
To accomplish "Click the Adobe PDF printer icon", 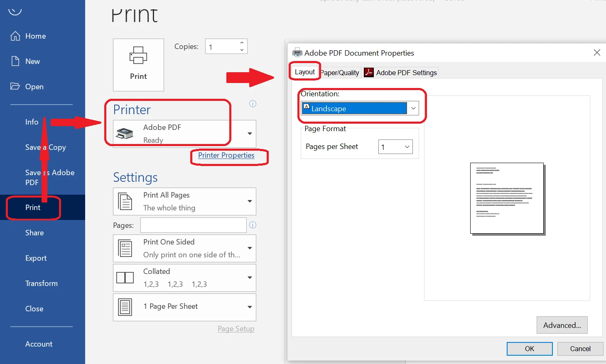I will [x=125, y=134].
